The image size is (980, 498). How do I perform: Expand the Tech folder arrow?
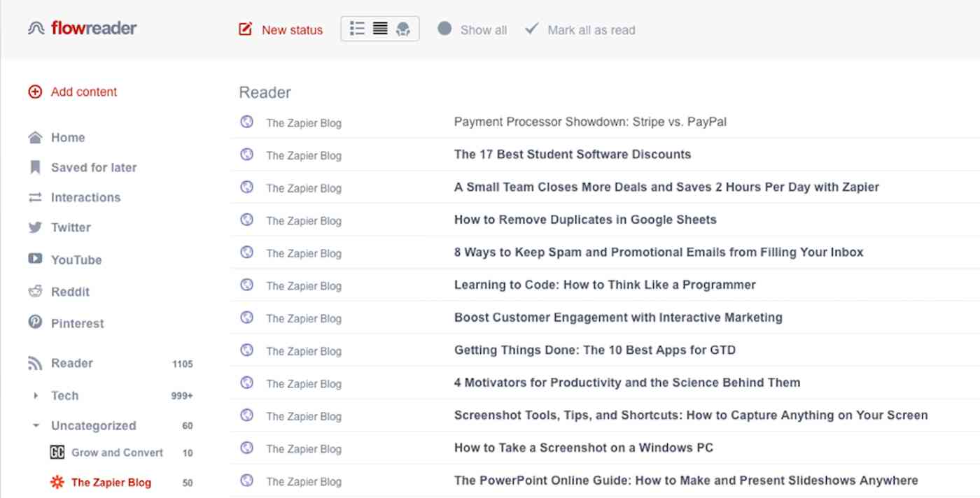36,396
